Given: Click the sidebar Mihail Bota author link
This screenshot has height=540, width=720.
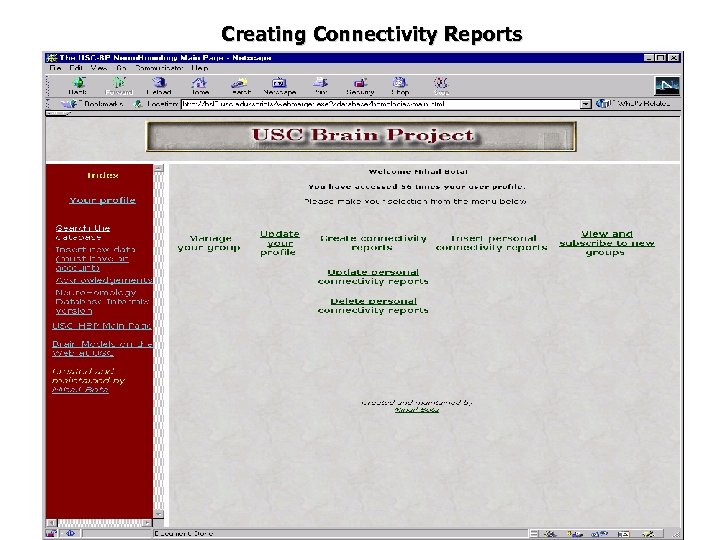Looking at the screenshot, I should [80, 389].
